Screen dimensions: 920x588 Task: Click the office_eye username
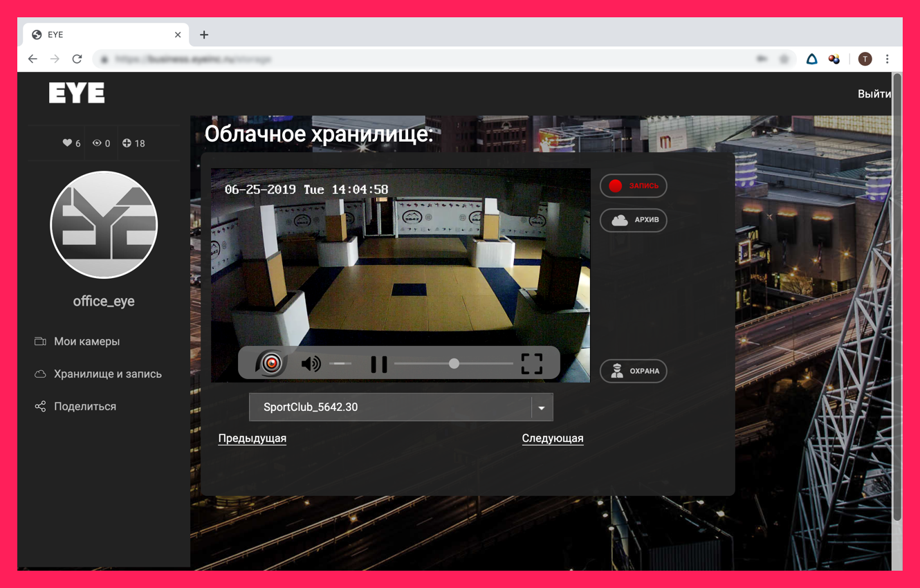click(104, 302)
